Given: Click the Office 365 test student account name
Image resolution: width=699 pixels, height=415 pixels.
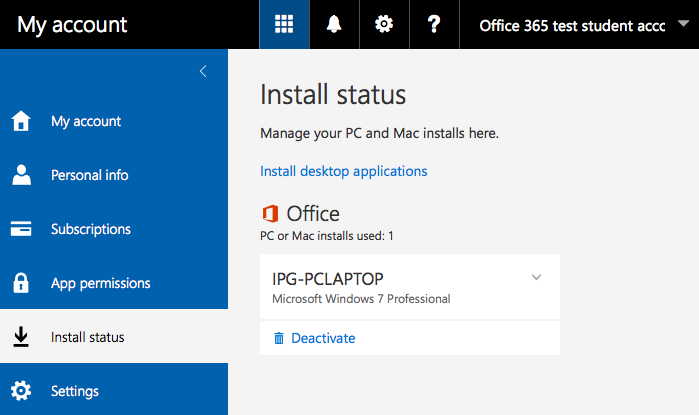Looking at the screenshot, I should point(572,25).
